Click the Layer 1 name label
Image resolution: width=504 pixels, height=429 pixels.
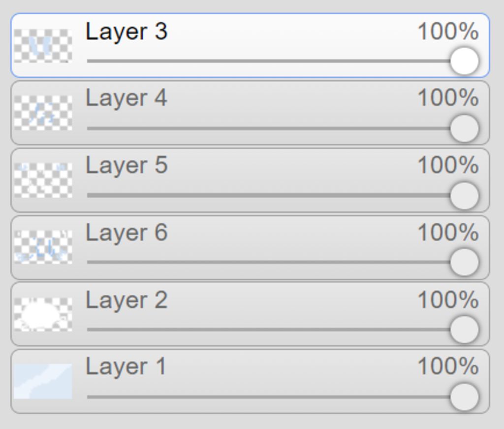[x=126, y=366]
